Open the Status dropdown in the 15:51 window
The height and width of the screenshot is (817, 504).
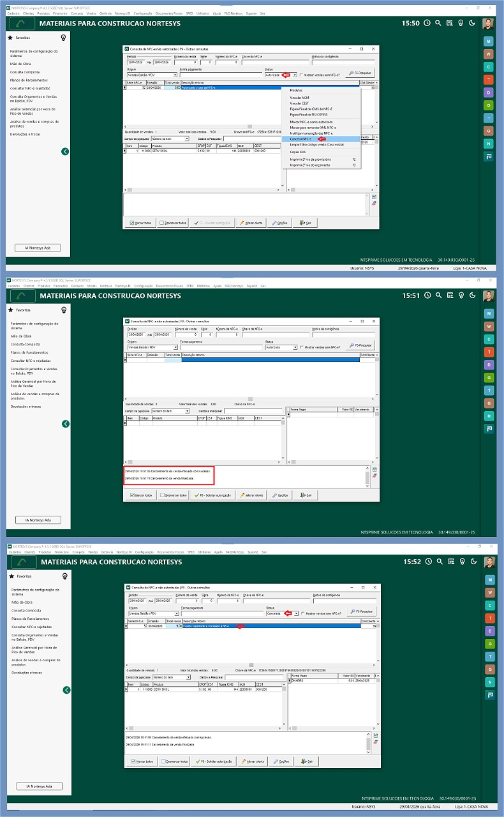point(295,347)
